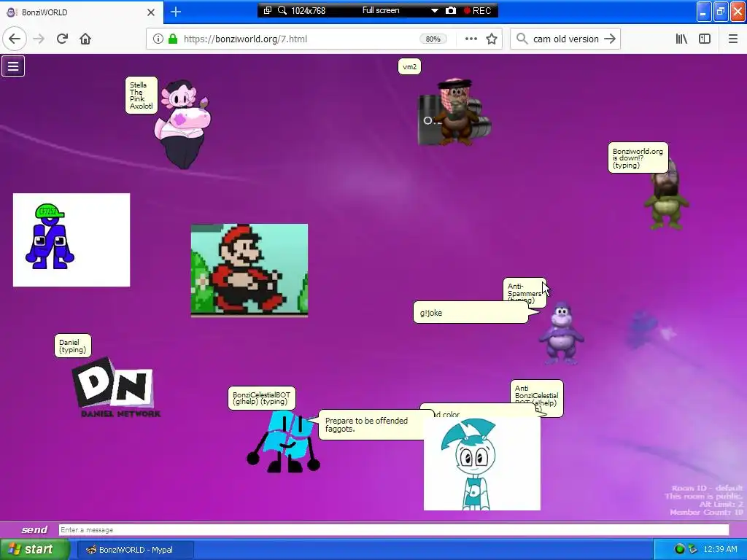Click the purple Bonzi gorilla character
This screenshot has height=560, width=747.
pyautogui.click(x=561, y=334)
